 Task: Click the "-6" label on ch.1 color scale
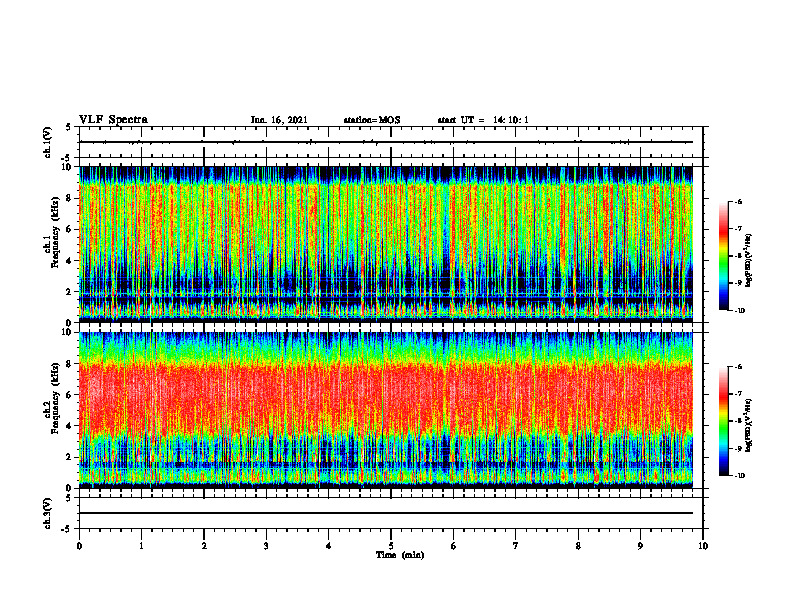(x=738, y=202)
